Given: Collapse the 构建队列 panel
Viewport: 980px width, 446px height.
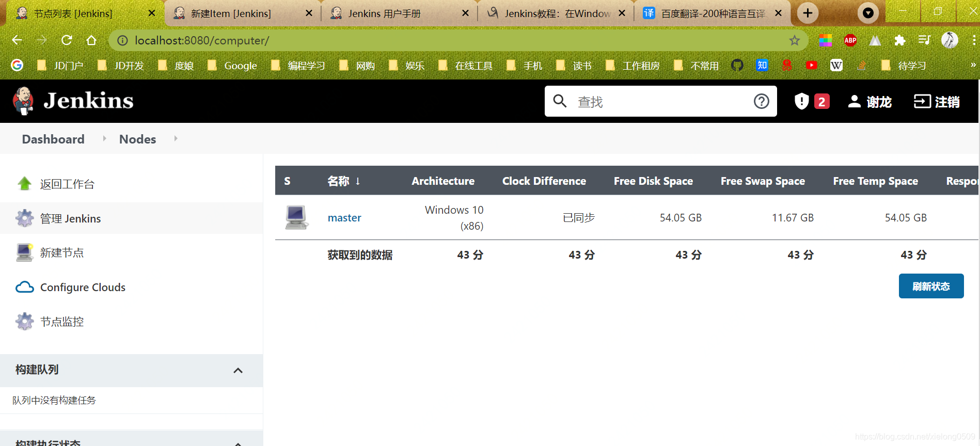Looking at the screenshot, I should [x=238, y=370].
